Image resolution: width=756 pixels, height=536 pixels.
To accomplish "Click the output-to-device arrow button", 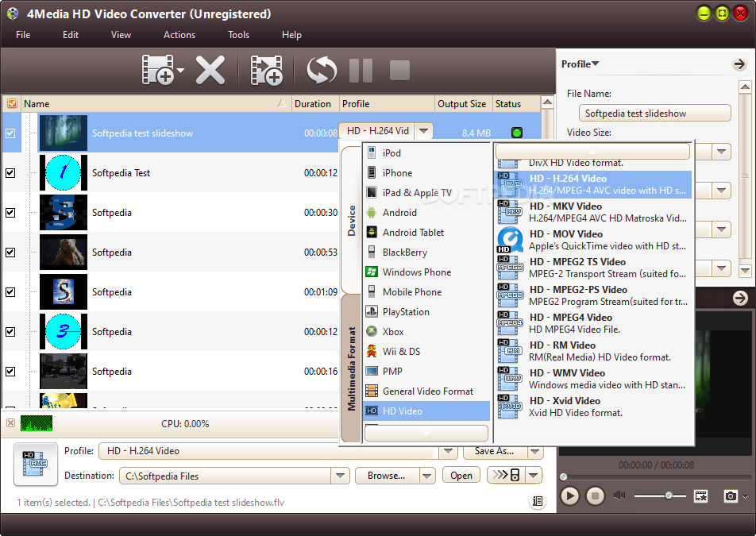I will (506, 476).
